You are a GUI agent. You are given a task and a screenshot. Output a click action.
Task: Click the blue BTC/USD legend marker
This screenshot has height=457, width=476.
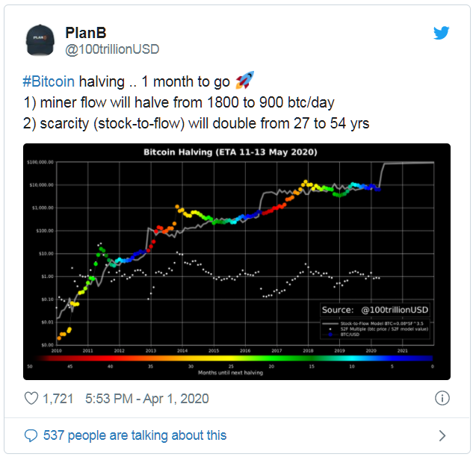pos(330,336)
